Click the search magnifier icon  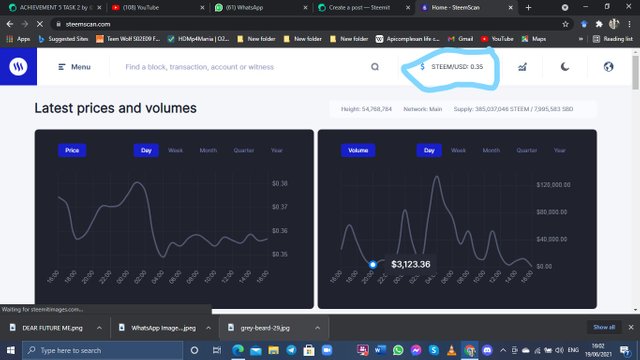coord(375,67)
